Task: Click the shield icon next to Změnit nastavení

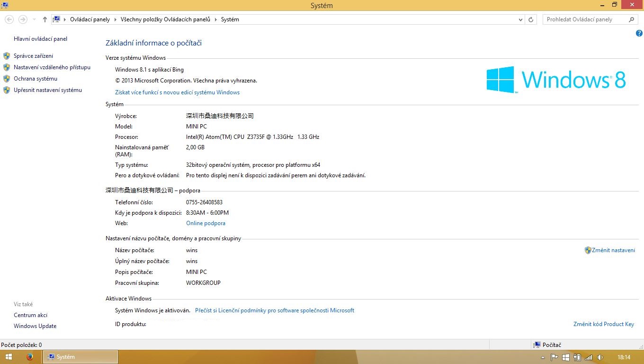Action: tap(588, 250)
